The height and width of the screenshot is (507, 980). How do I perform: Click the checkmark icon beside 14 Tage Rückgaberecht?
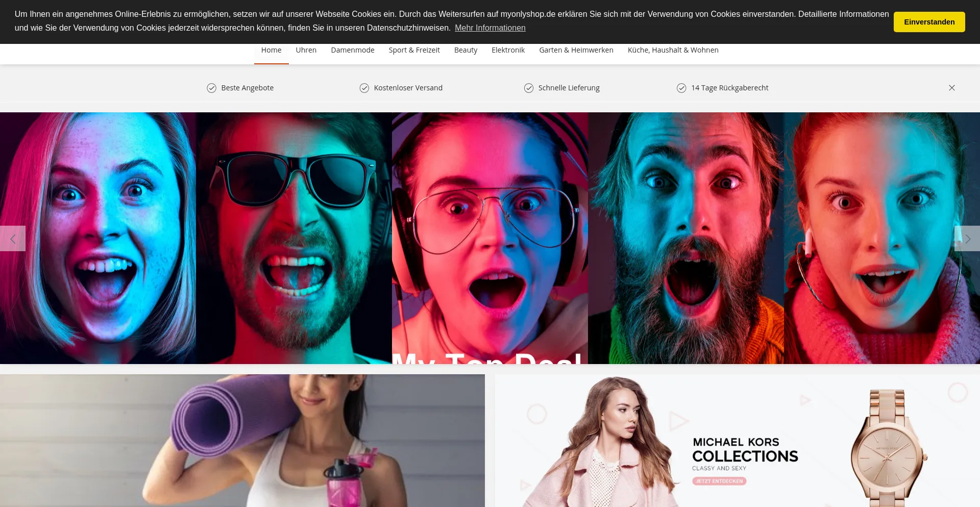(x=681, y=88)
